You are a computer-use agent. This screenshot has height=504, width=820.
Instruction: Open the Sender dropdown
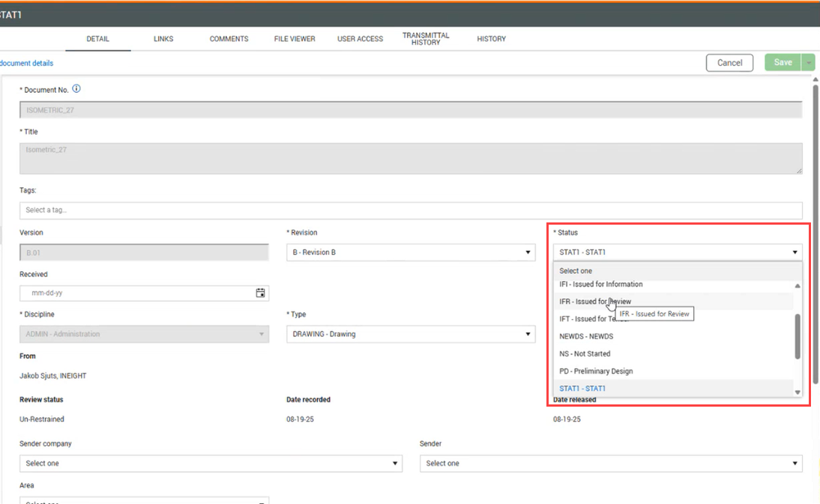611,464
